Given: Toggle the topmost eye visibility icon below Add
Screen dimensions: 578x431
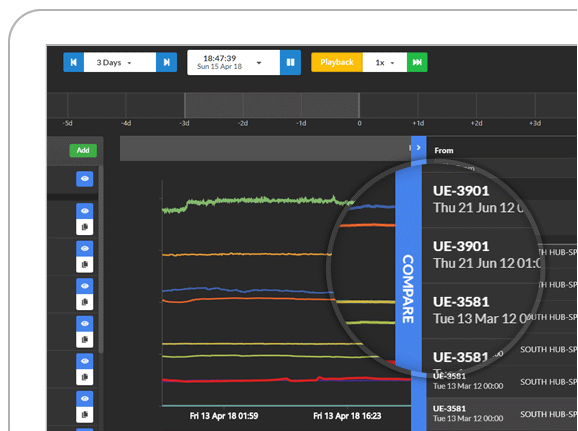Looking at the screenshot, I should (85, 179).
